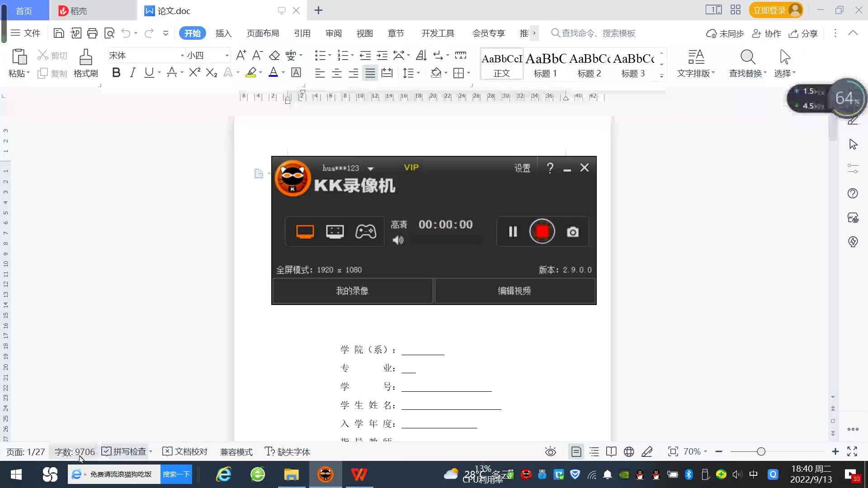This screenshot has width=868, height=488.
Task: Click 我的录像 button in KK recorder
Action: 353,291
